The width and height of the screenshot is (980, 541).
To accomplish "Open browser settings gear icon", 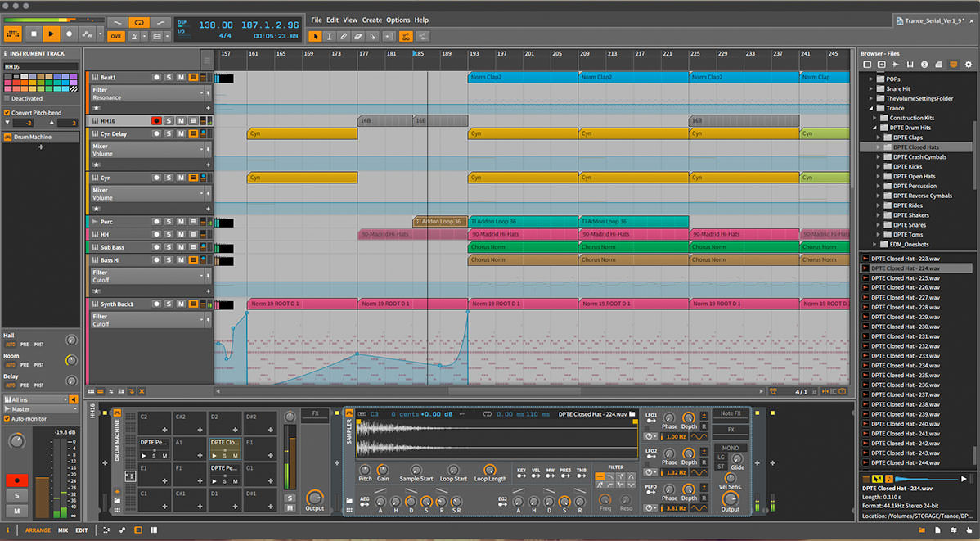I will (x=968, y=64).
